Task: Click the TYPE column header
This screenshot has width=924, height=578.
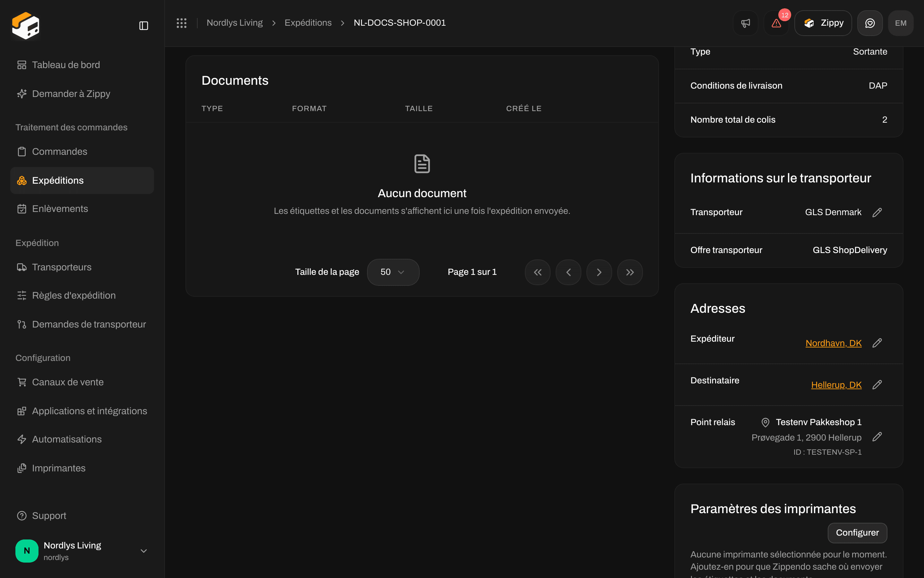Action: [212, 109]
